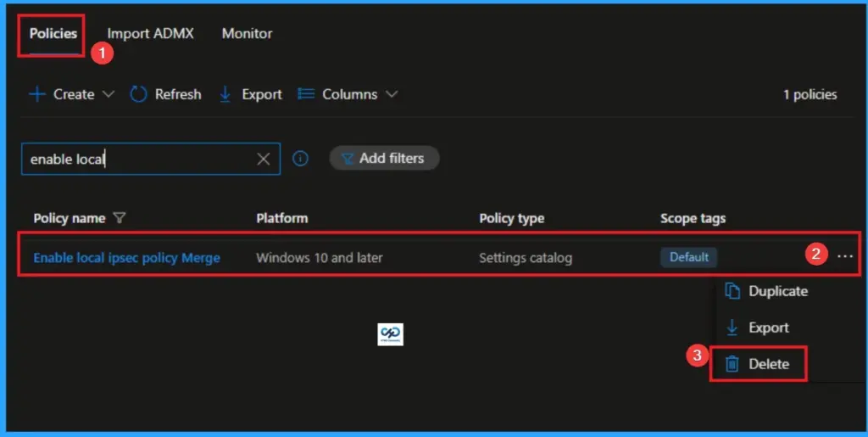Click the 'Windows 10 and later' cell
This screenshot has width=868, height=437.
point(320,258)
